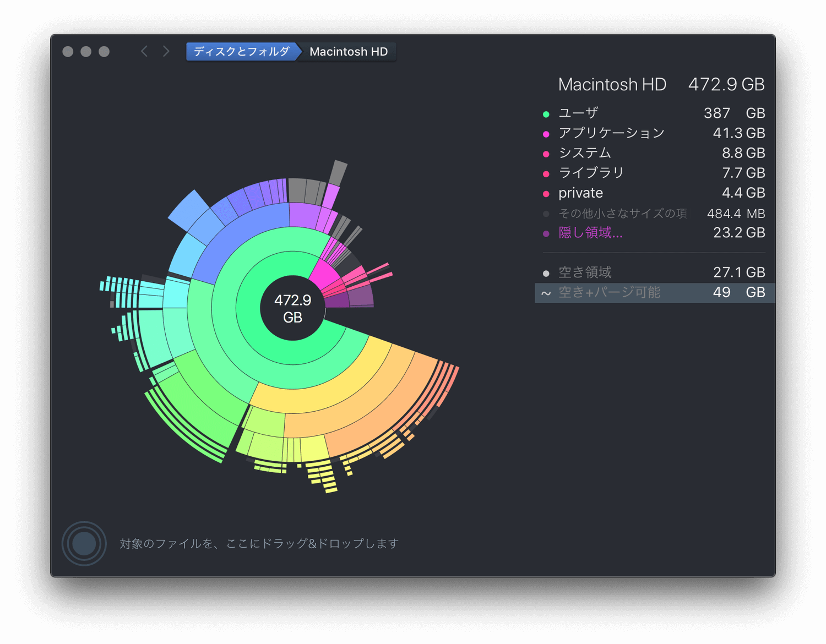Click the magenta wedge in the sunburst chart
Viewport: 826px width, 644px height.
pos(324,274)
